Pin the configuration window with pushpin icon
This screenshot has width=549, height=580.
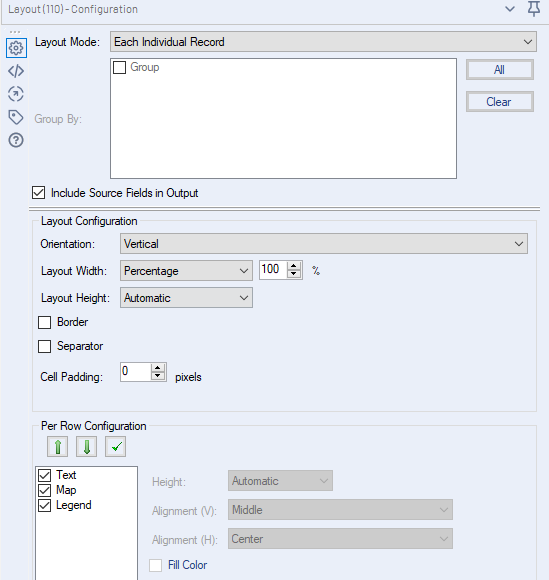coord(533,9)
